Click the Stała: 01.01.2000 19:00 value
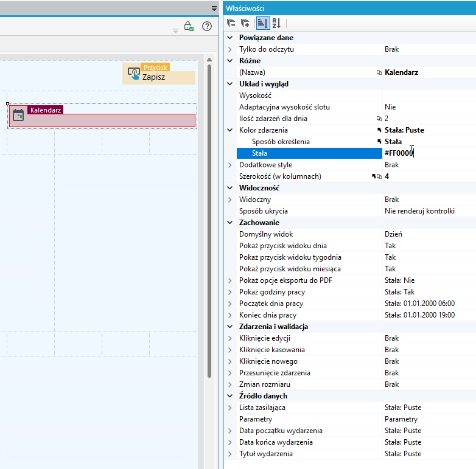Viewport: 476px width, 469px height. point(419,315)
